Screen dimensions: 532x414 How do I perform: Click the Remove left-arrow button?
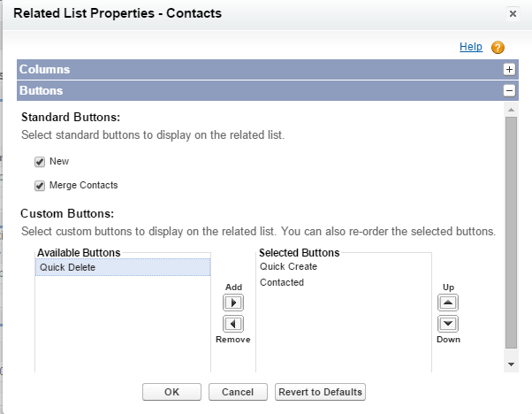tap(233, 324)
